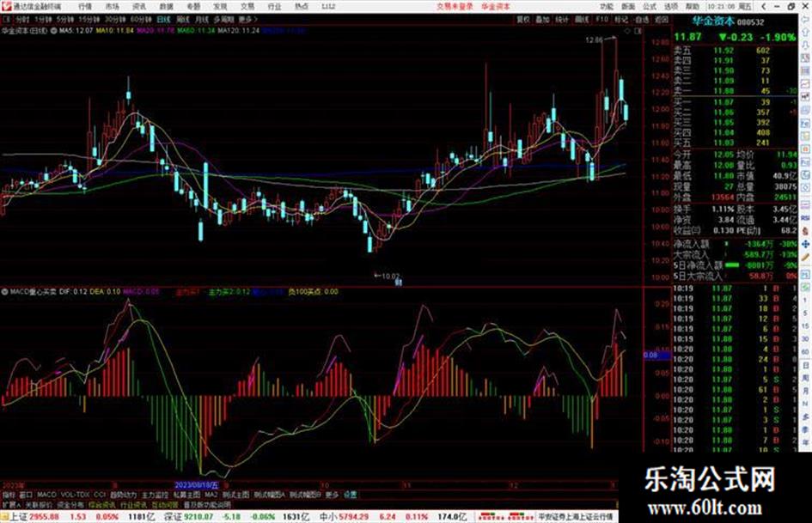
Task: Click the 买五 price 11.83 row
Action: click(x=735, y=143)
